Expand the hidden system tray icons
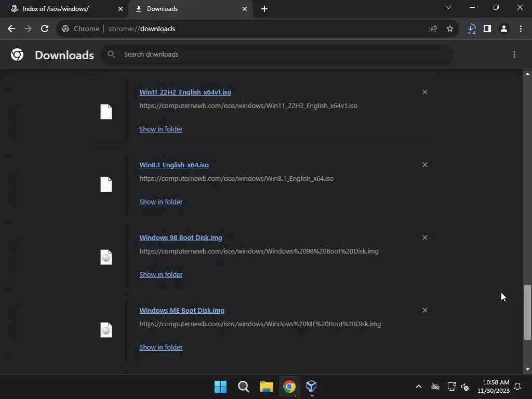532x399 pixels. [419, 387]
